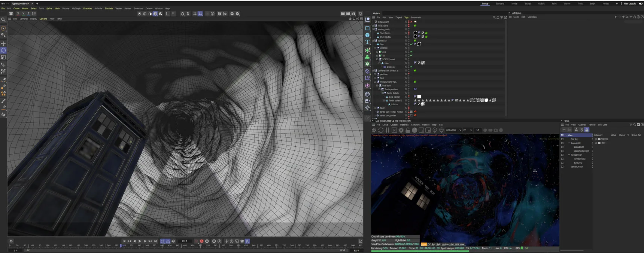The image size is (644, 253).
Task: Open the MoGraph menu
Action: [76, 8]
